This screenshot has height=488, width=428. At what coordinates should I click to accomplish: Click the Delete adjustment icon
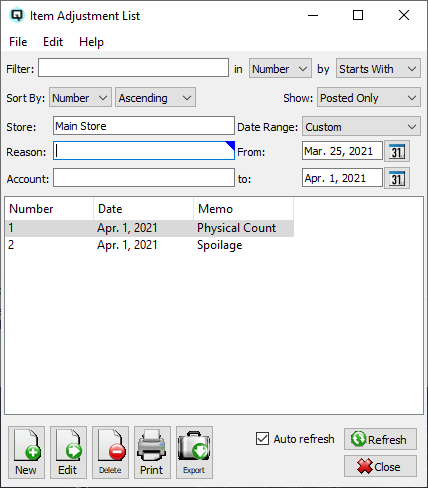coord(110,452)
